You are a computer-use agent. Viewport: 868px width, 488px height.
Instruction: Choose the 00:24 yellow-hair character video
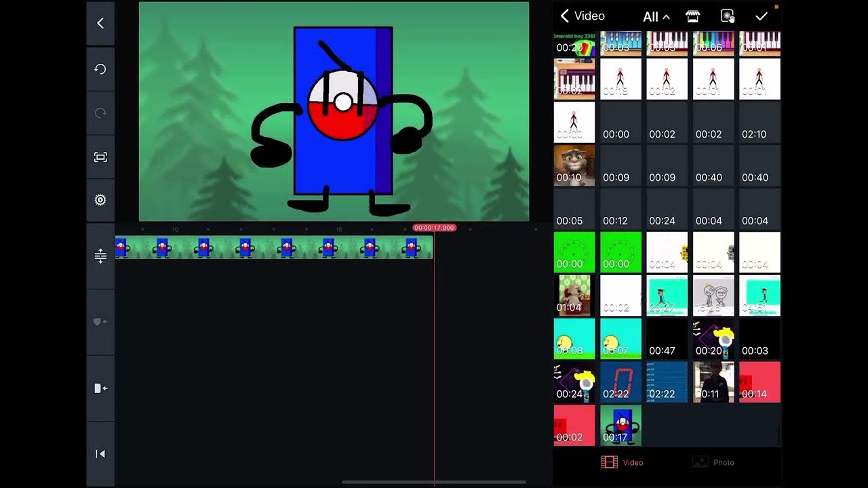point(574,382)
